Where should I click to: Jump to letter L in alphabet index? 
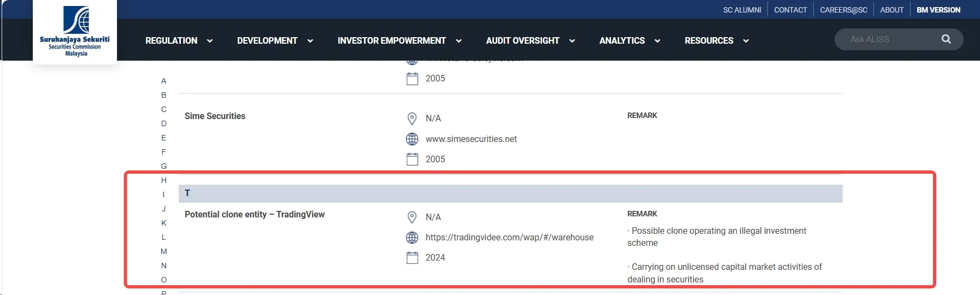point(163,237)
